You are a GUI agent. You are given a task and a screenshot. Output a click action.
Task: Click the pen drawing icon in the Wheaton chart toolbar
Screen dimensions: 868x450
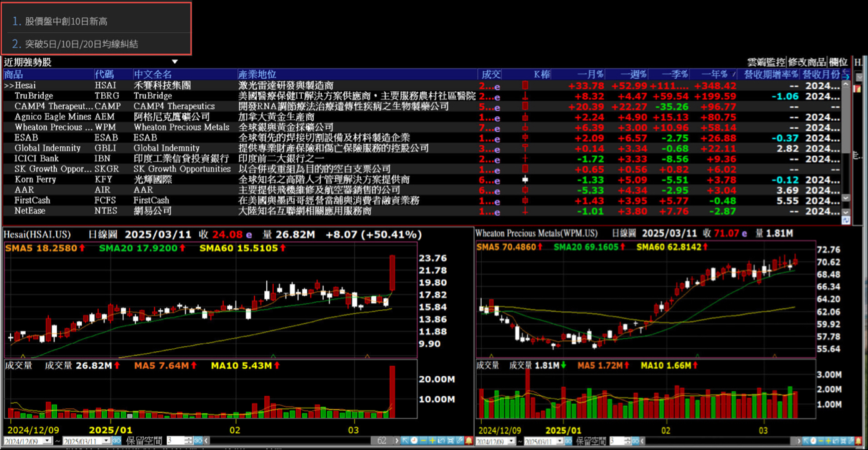(851, 441)
